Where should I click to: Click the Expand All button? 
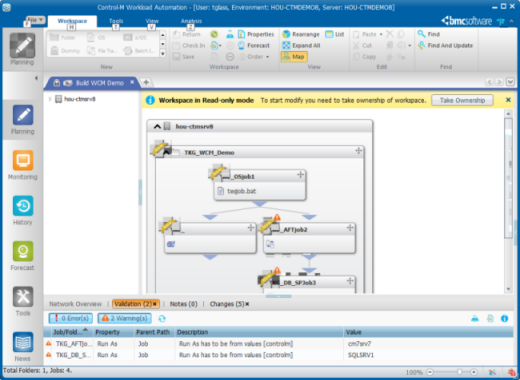[301, 46]
